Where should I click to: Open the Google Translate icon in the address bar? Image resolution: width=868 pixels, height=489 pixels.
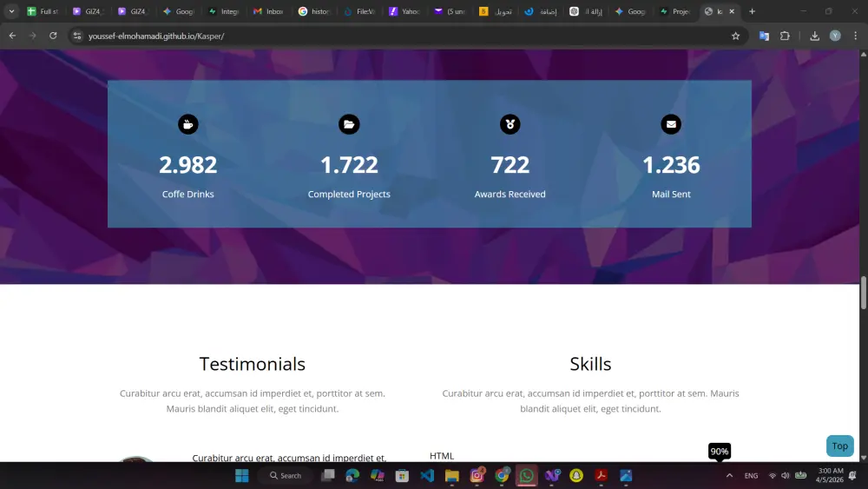coord(764,36)
